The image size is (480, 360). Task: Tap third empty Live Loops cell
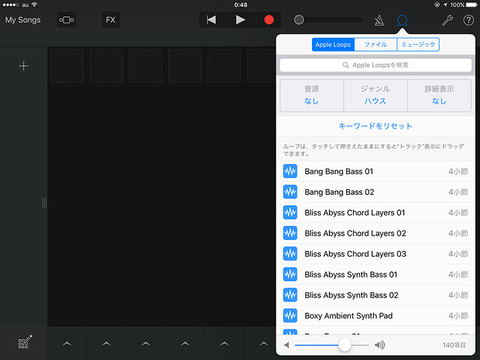(145, 66)
